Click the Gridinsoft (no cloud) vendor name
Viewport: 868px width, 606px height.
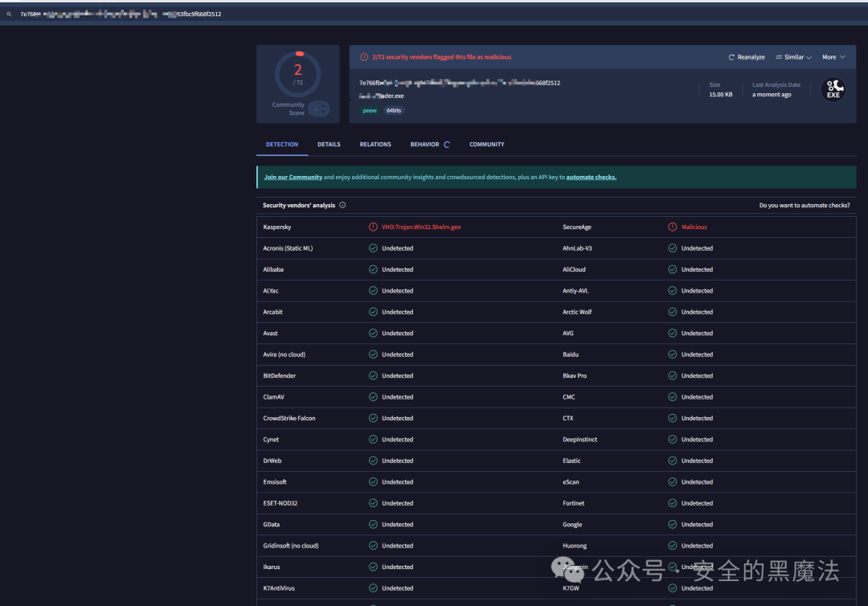[291, 546]
